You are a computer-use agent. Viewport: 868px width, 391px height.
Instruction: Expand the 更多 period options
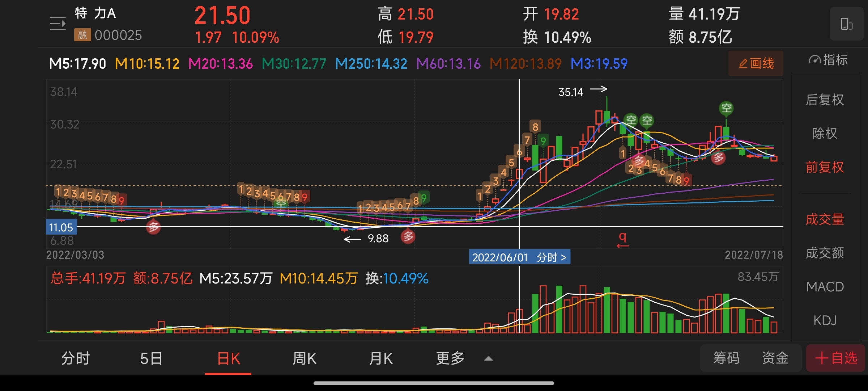pos(450,358)
